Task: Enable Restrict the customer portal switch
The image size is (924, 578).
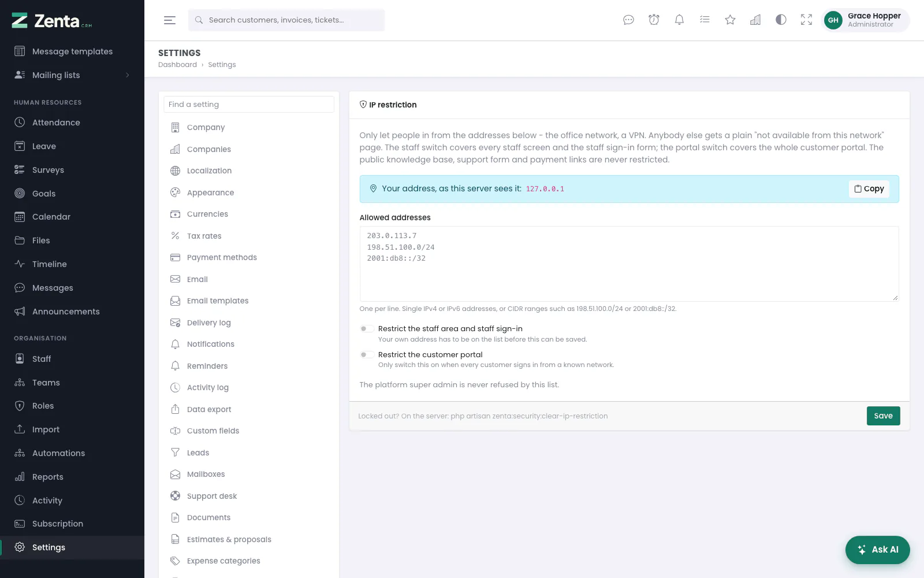Action: (366, 354)
